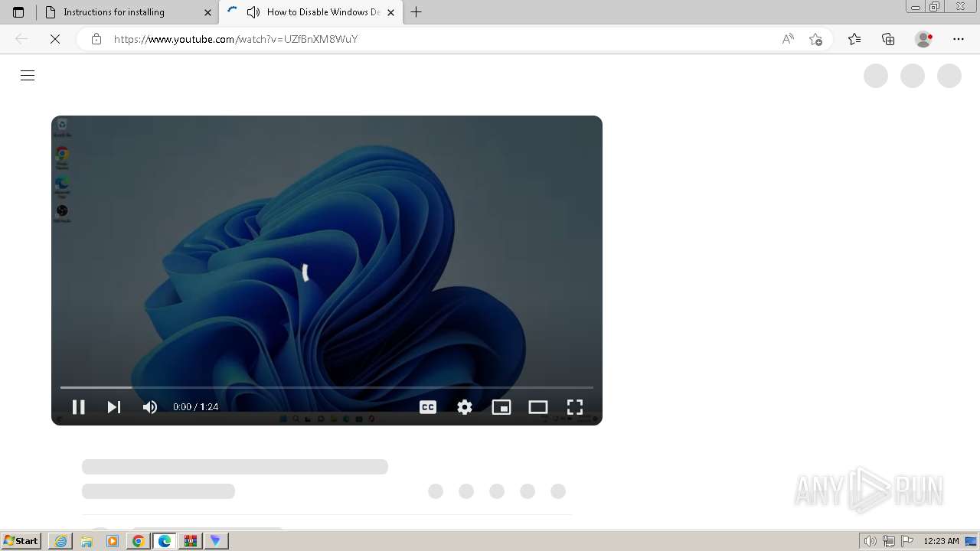Open a new browser tab
The height and width of the screenshot is (551, 980).
[416, 12]
